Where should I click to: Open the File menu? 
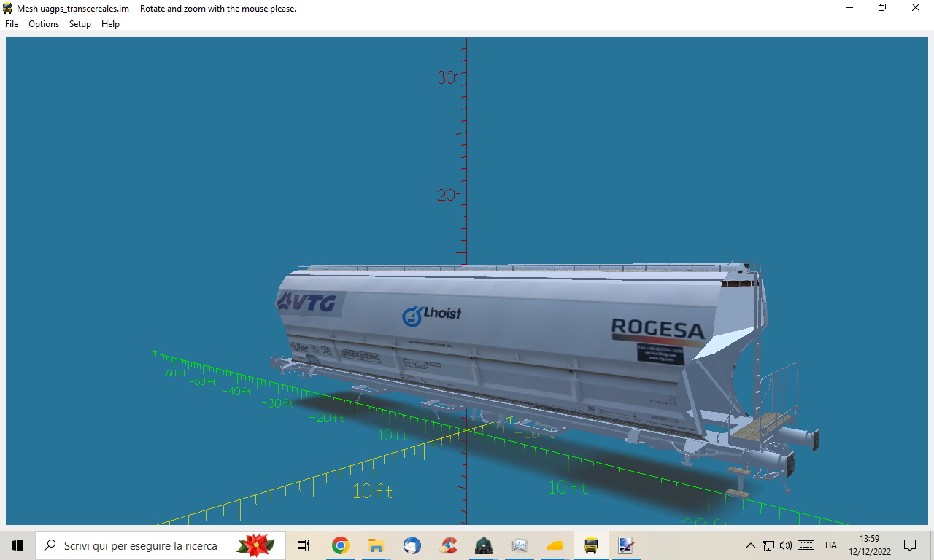[12, 24]
